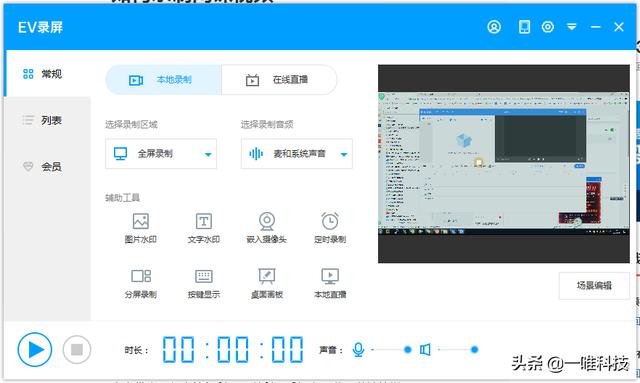Start recording with the play button
This screenshot has width=640, height=383.
35,350
